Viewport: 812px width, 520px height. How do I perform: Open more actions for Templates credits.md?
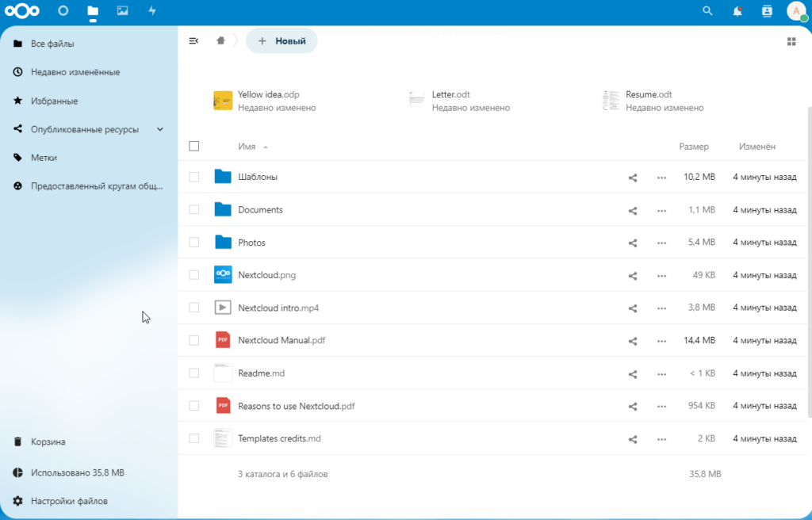pos(662,439)
